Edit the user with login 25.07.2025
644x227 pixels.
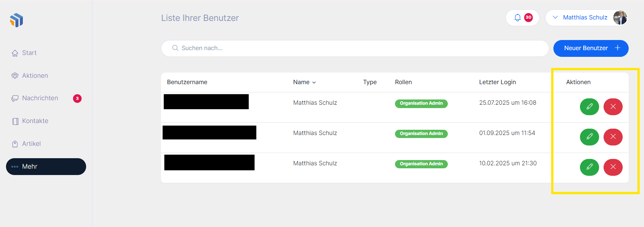tap(589, 107)
